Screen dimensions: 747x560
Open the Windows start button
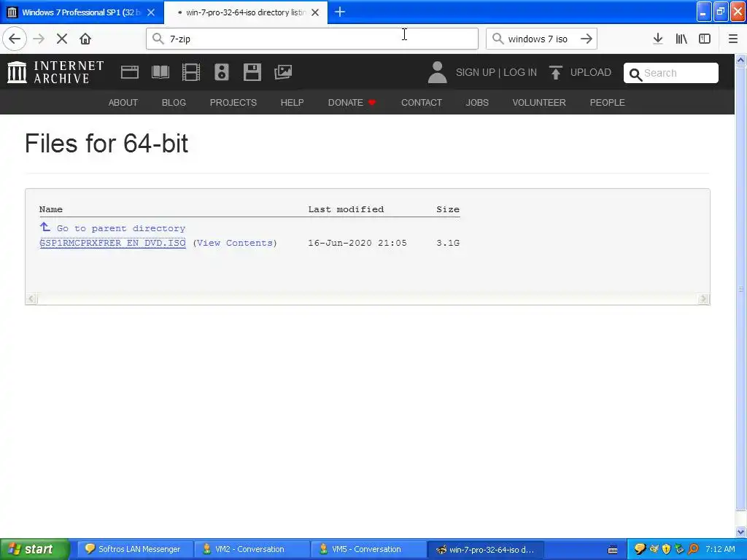click(x=34, y=549)
